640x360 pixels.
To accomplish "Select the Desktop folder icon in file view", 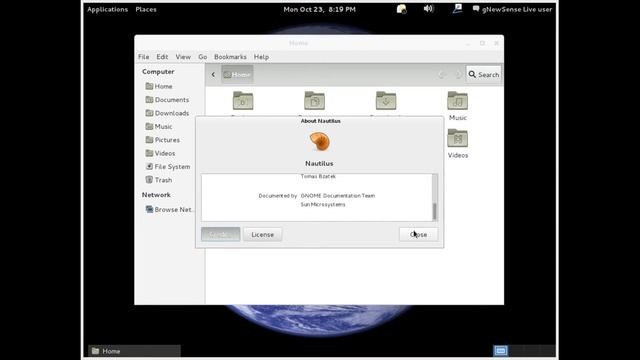I will [243, 101].
